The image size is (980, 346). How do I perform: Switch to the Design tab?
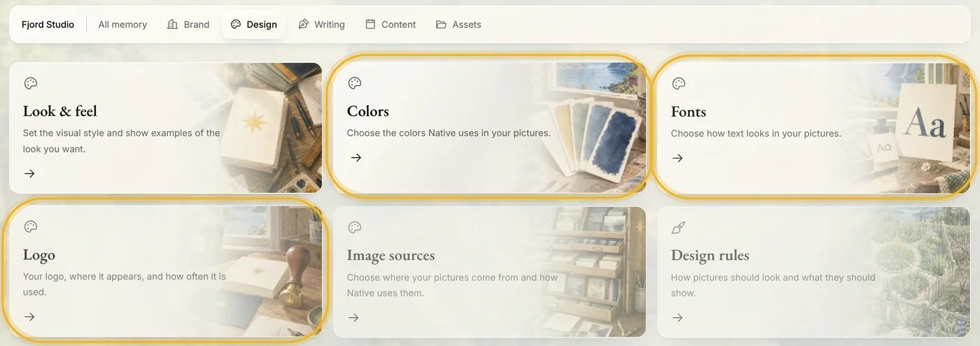[x=253, y=24]
